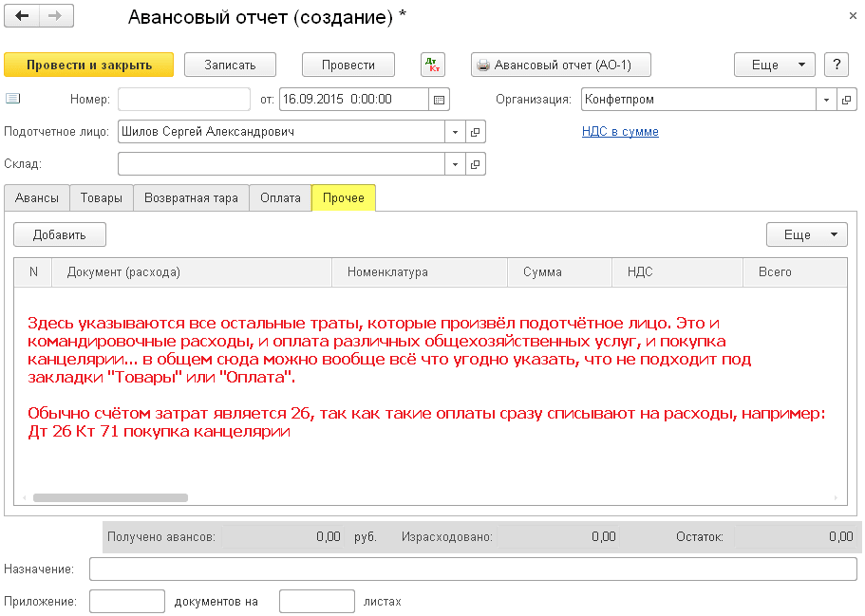865x616 pixels.
Task: Open help with the question mark button
Action: (x=836, y=65)
